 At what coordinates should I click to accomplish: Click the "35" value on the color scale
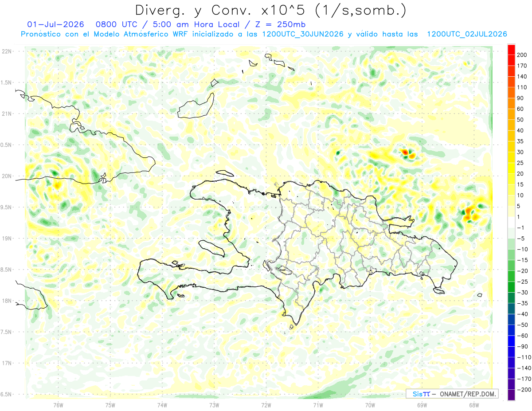[520, 141]
